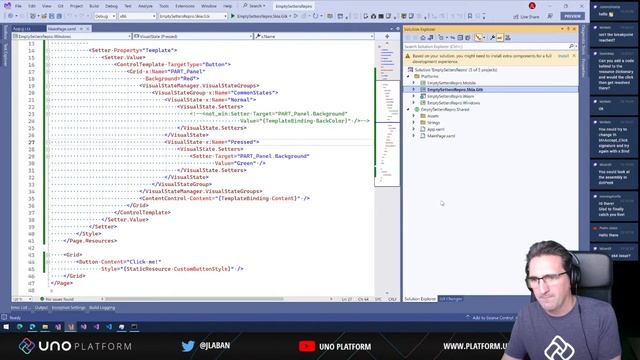Open the editor zoom level dropdown
The width and height of the screenshot is (640, 360).
click(x=22, y=299)
